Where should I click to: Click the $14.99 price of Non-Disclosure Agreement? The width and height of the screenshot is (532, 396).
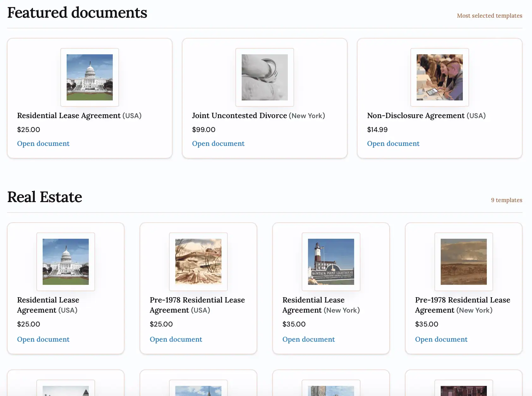377,130
